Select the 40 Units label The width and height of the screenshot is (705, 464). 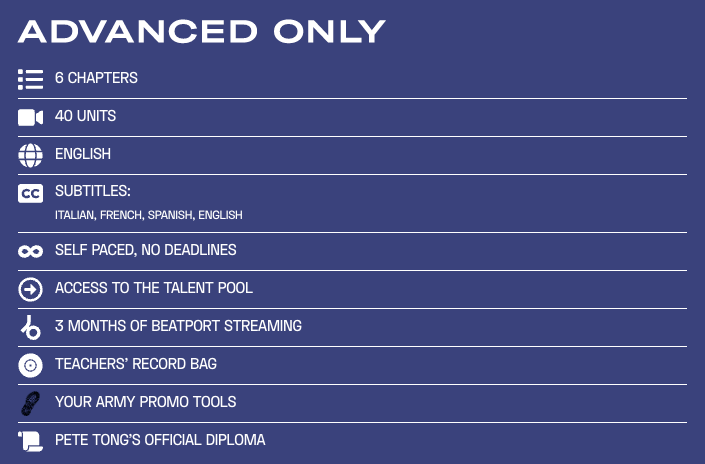click(85, 116)
